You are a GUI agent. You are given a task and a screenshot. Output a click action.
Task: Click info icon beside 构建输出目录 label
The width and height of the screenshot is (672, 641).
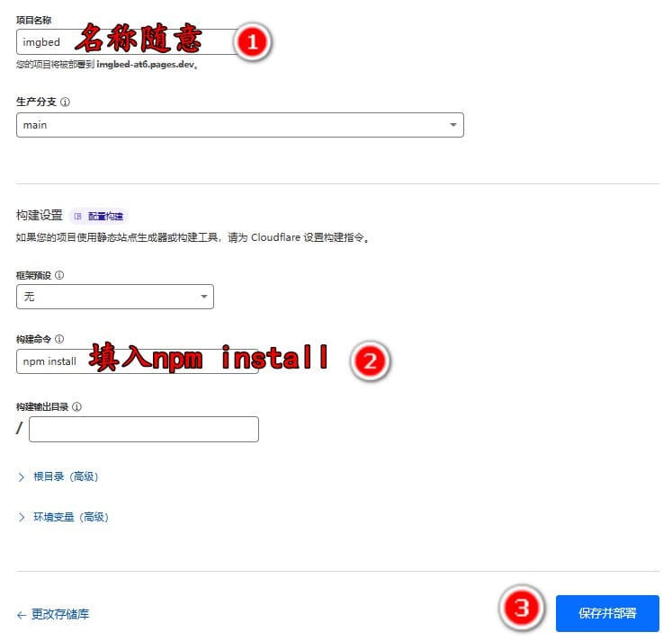(76, 406)
